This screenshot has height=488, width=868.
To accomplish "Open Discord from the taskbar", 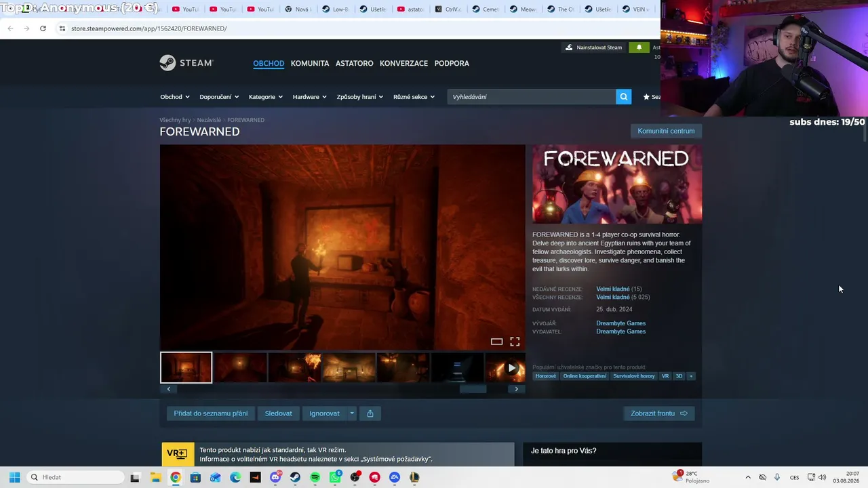I will tap(275, 477).
